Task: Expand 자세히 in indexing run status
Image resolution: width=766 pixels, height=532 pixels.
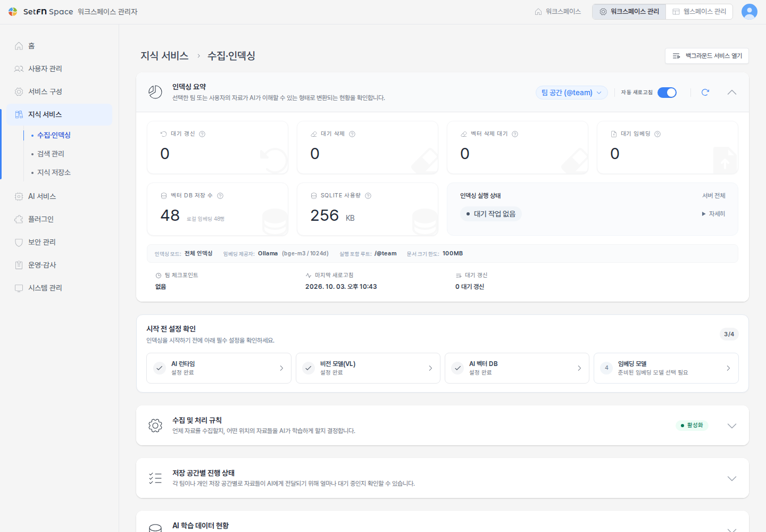Action: coord(713,214)
